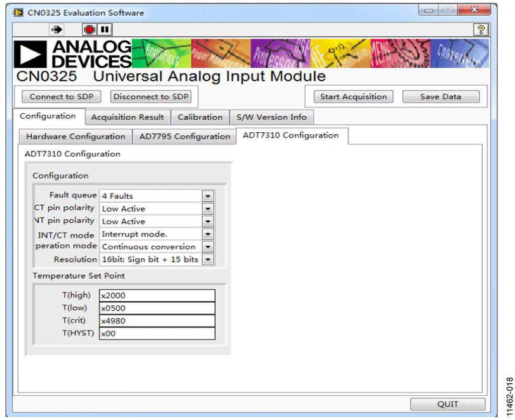Click the QUIT button
Screen dimensions: 515x420
pos(448,404)
